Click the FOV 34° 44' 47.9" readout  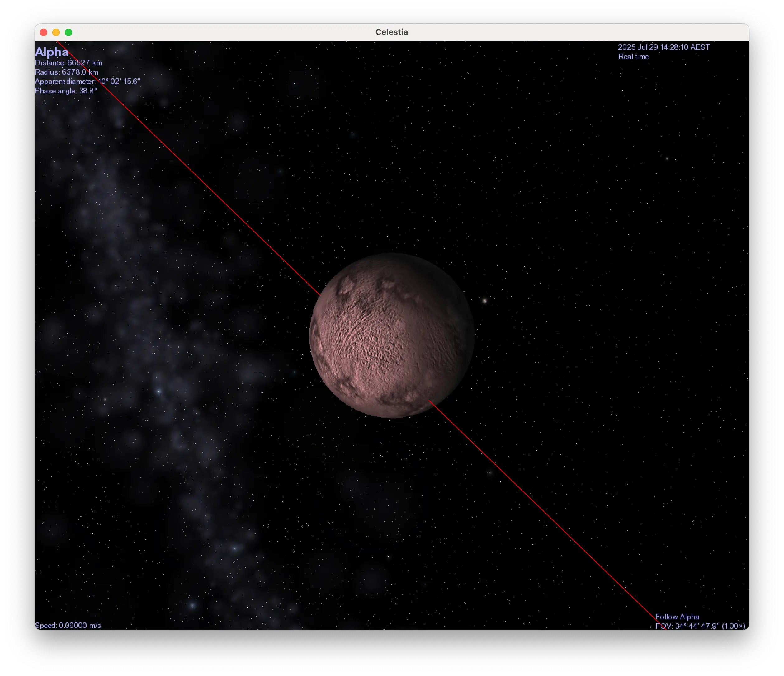click(700, 626)
